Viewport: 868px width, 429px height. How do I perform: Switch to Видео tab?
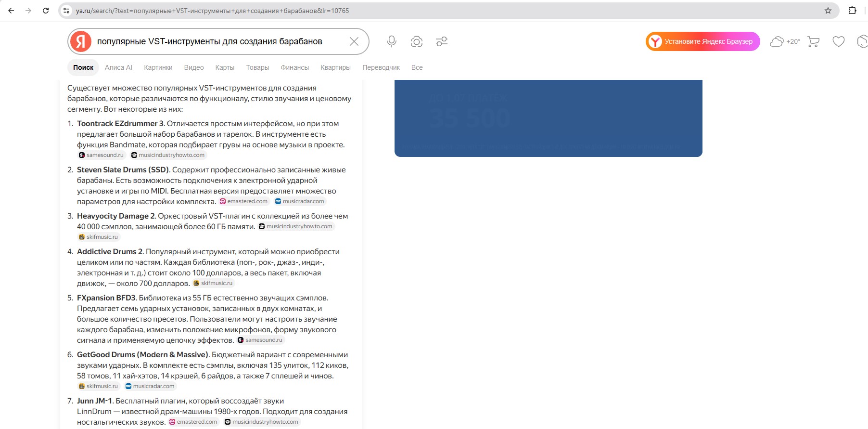click(194, 67)
